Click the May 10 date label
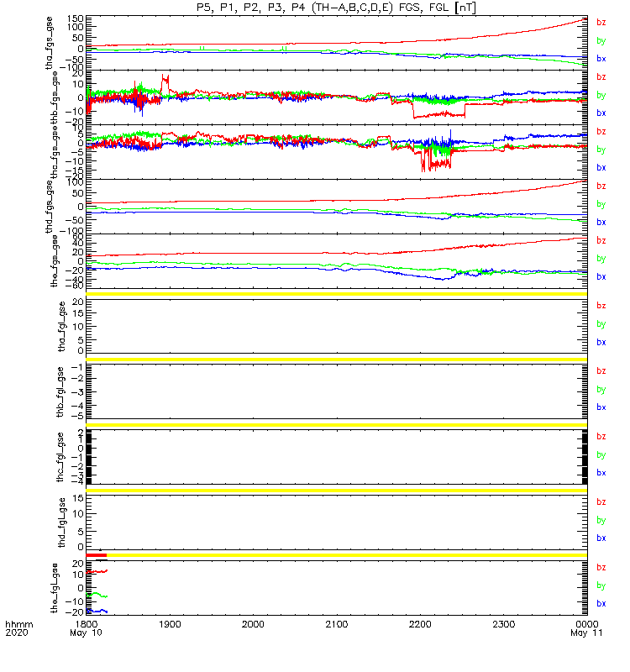 click(87, 633)
